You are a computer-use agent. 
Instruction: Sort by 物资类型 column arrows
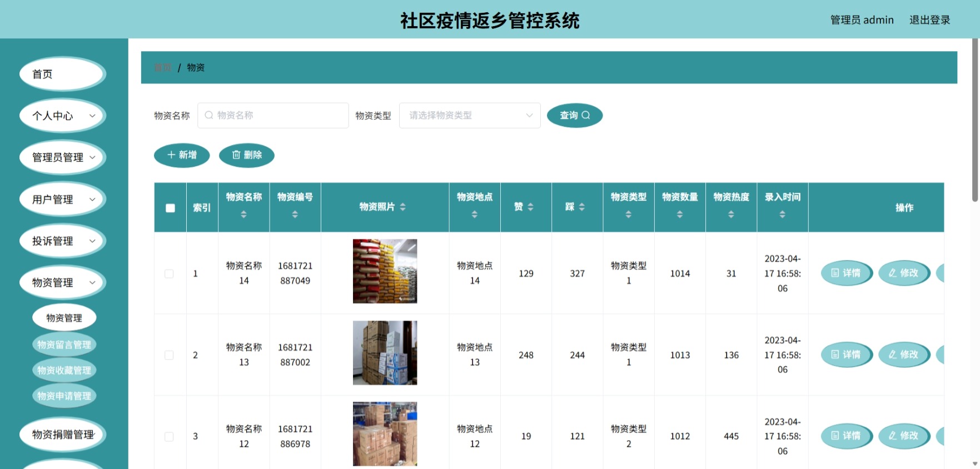pos(629,214)
